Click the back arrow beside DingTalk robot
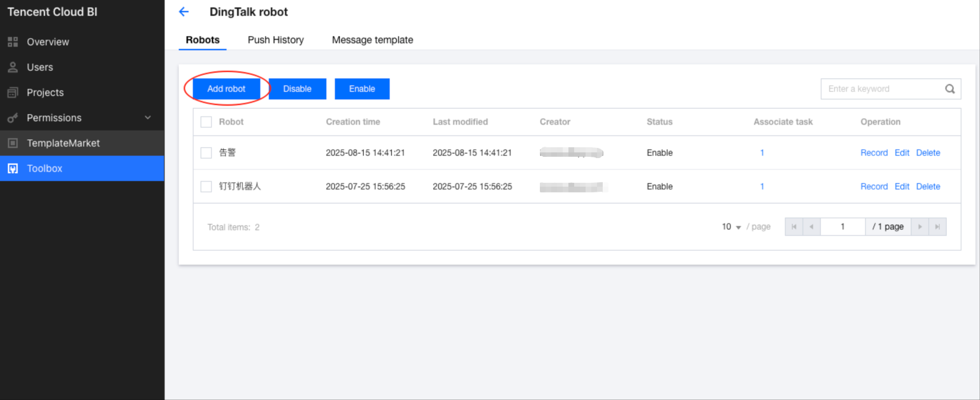980x400 pixels. [184, 12]
